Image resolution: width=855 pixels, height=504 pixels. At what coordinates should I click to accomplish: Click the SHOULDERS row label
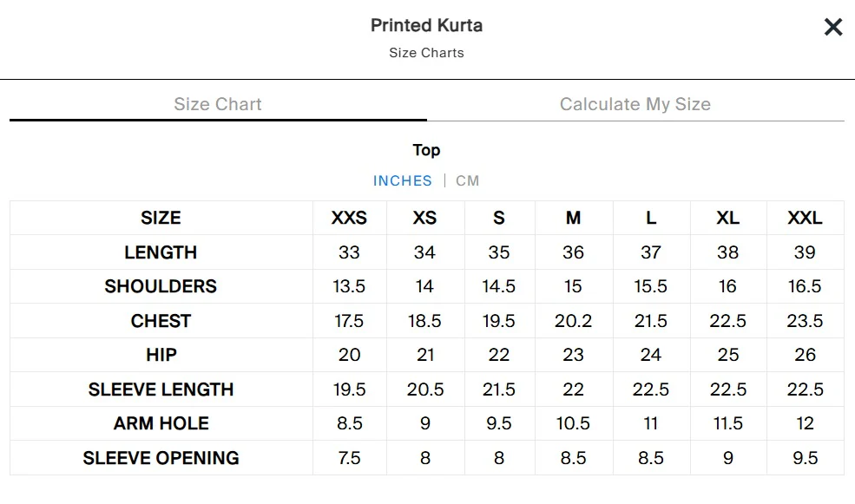coord(161,286)
